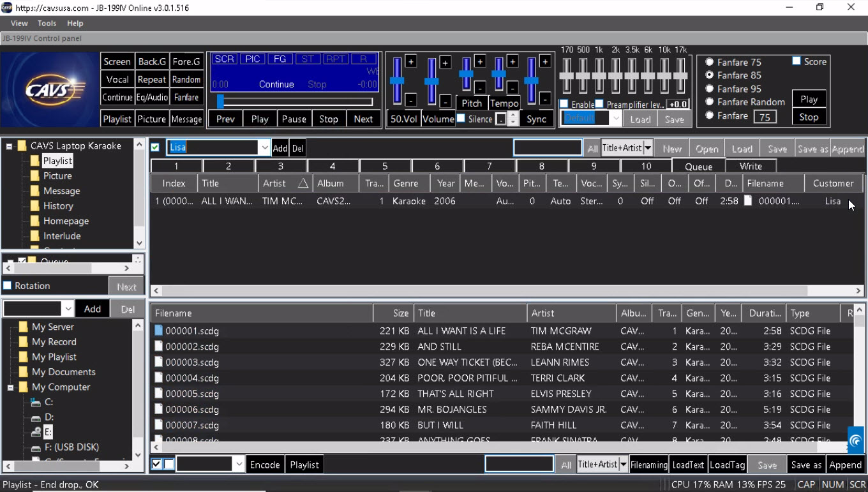868x492 pixels.
Task: Click the Artist column sort triangle
Action: (x=303, y=183)
